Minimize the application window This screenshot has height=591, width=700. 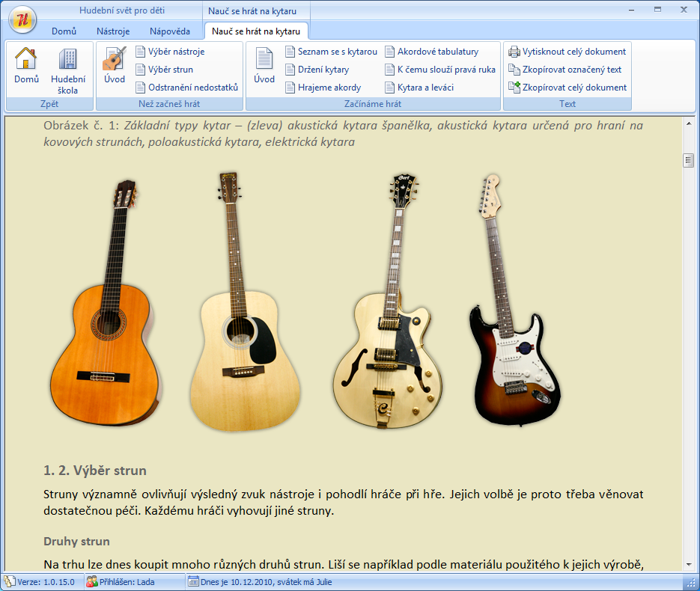[x=631, y=10]
